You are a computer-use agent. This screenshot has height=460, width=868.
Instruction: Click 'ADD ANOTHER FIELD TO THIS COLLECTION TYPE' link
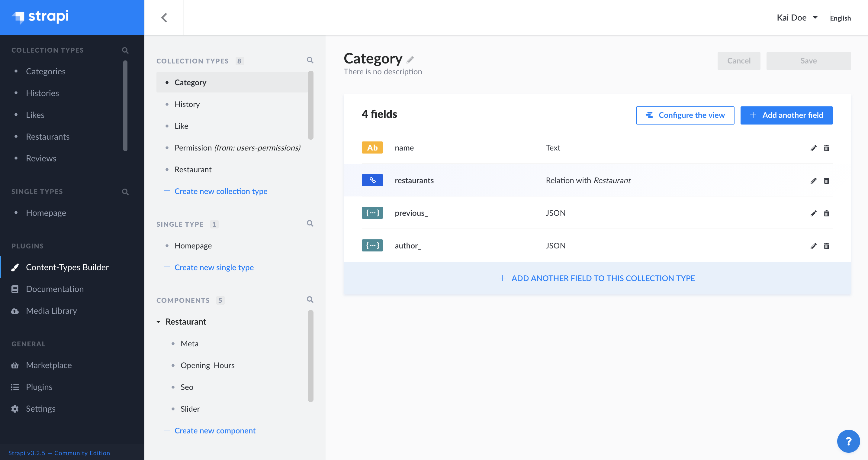click(597, 278)
